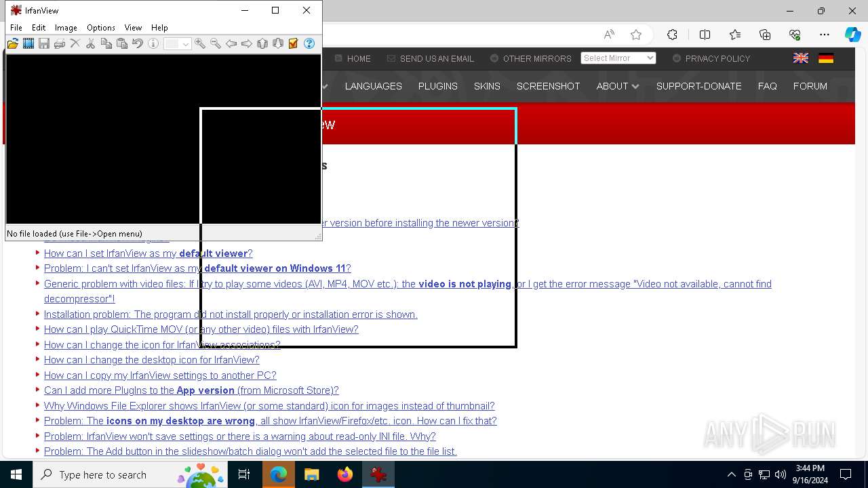Click the PRIVACY POLICY link
868x488 pixels.
[x=717, y=58]
